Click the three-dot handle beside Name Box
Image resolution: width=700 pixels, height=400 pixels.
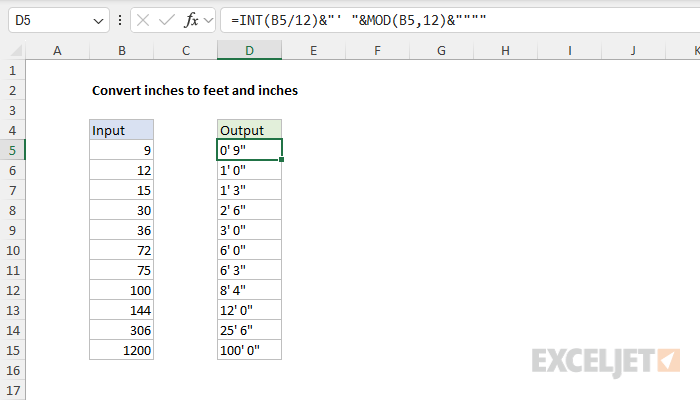120,20
